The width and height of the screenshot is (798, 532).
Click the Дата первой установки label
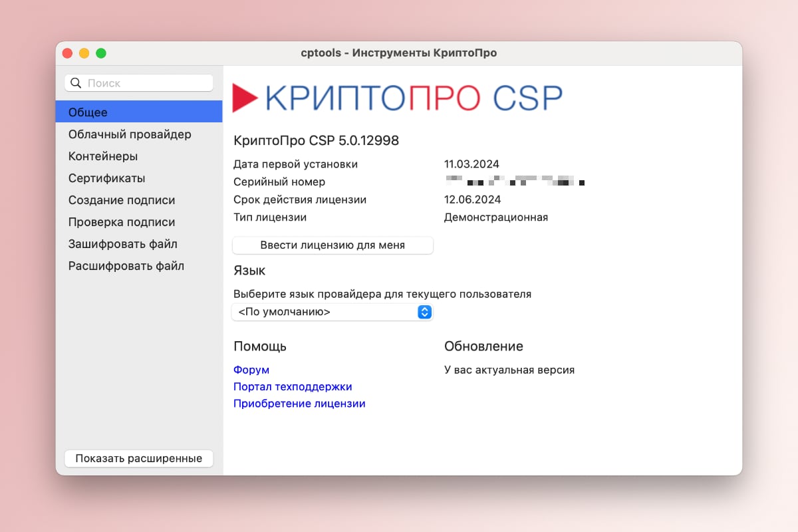[295, 164]
